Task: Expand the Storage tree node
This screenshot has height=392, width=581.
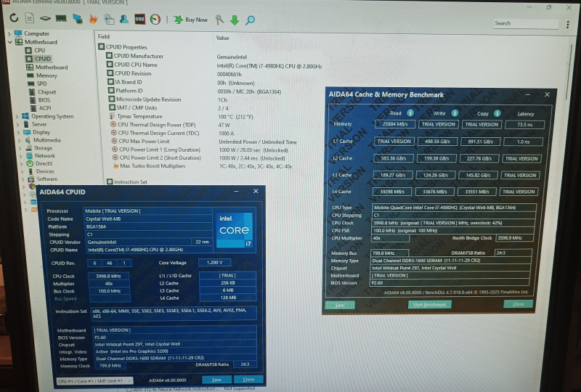Action: point(20,148)
